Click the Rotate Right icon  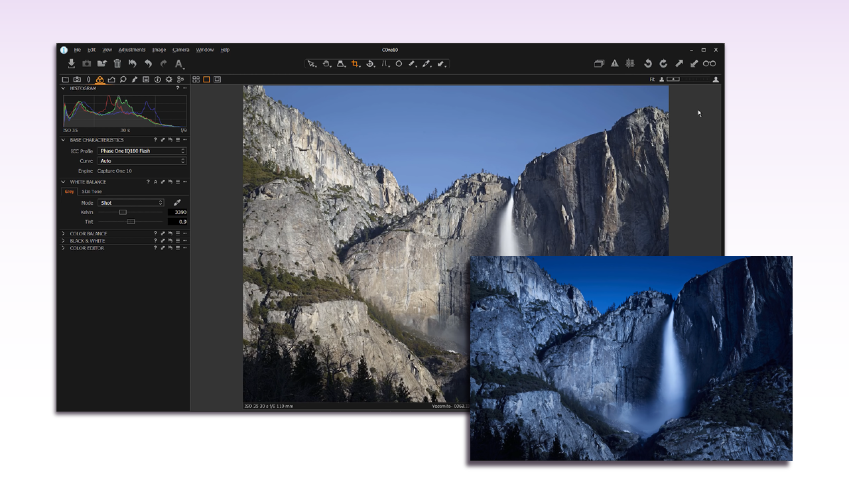pyautogui.click(x=663, y=64)
